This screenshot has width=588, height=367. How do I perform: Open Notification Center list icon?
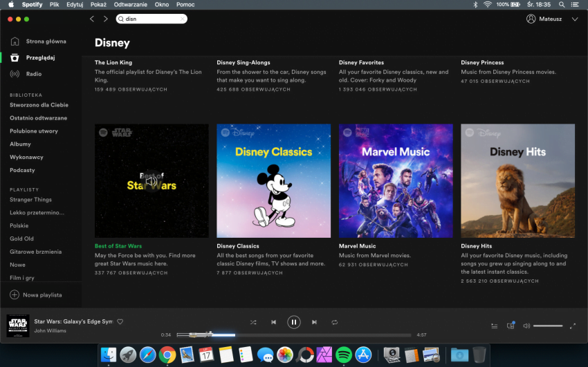(x=574, y=5)
